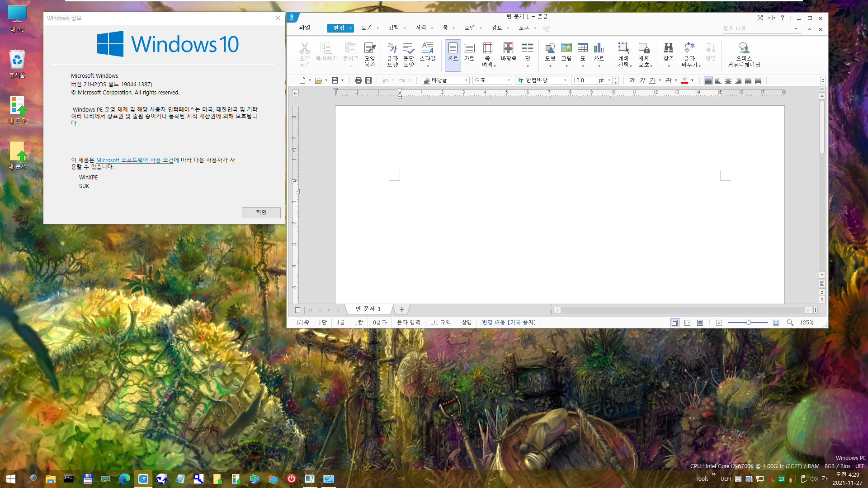This screenshot has width=868, height=488.
Task: Click the zoom slider in status bar
Action: coord(748,323)
